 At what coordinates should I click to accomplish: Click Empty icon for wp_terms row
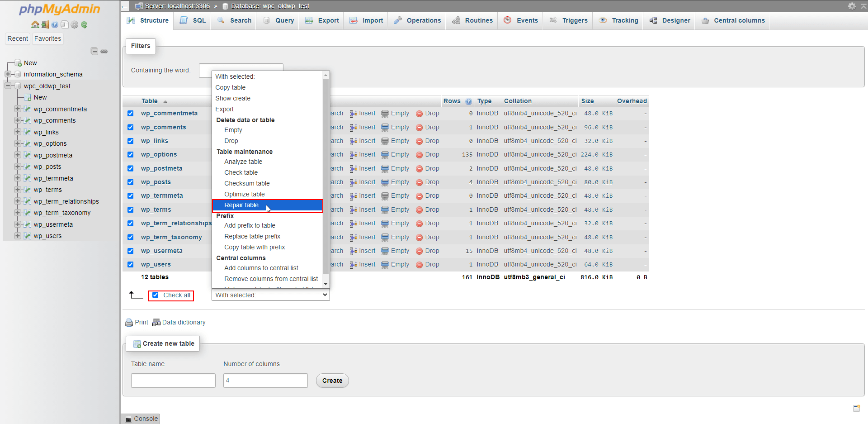pyautogui.click(x=385, y=210)
